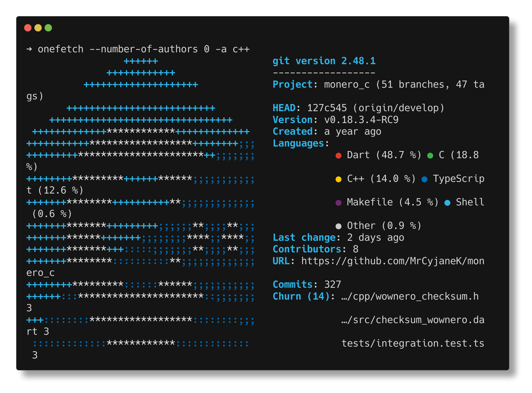
Task: Click 'C++ (14.0 %)' entry
Action: coord(381,179)
